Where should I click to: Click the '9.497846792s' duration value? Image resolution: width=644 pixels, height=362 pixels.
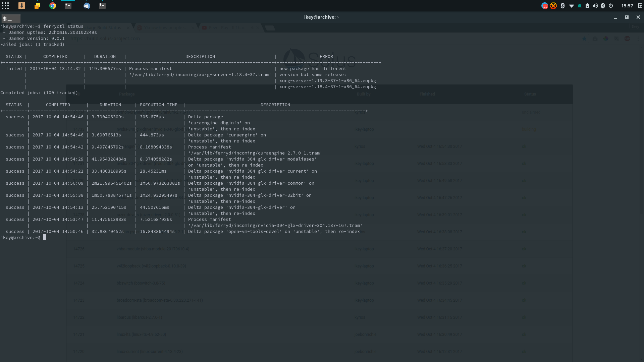[108, 147]
